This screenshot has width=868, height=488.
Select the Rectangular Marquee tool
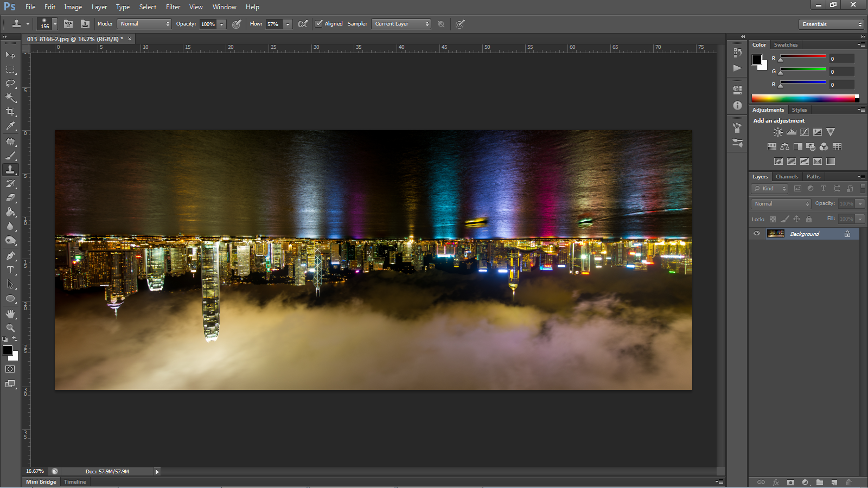pyautogui.click(x=10, y=69)
